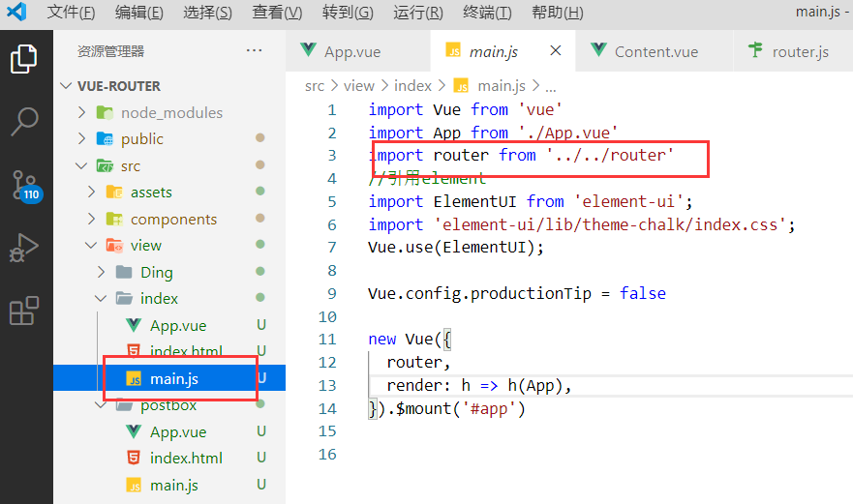Open the 文件(F) menu
This screenshot has width=853, height=504.
[71, 12]
